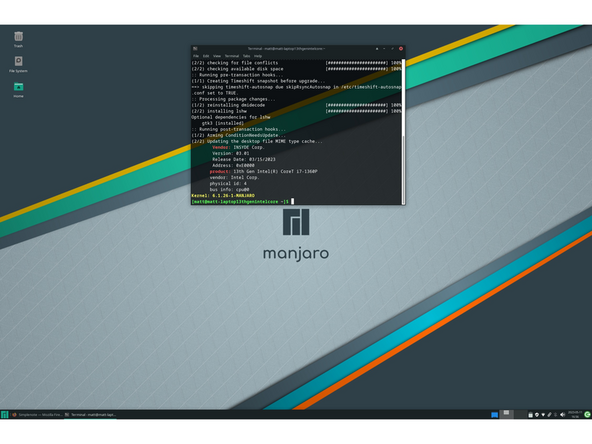Click the 'Vendor: INSYDE Corp.' line
Screen dimensions: 592x444
coord(238,147)
